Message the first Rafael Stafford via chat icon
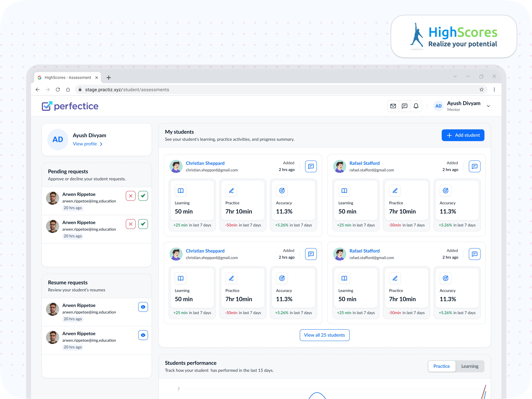 [x=474, y=166]
